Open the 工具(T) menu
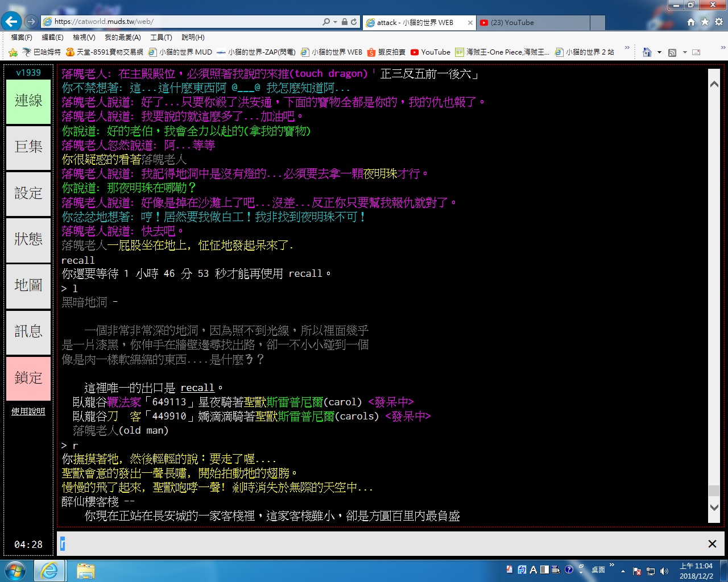 (x=161, y=37)
